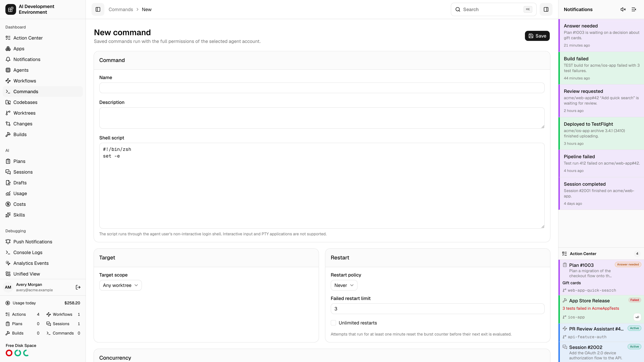Open Console Logs page
This screenshot has width=644, height=362.
[x=43, y=253]
